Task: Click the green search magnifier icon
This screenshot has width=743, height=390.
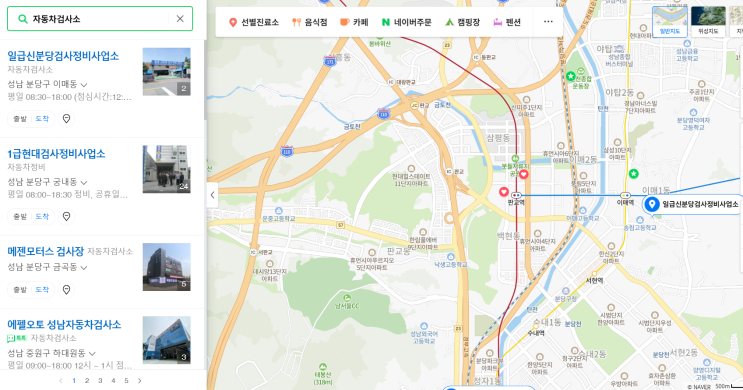Action: pyautogui.click(x=22, y=19)
